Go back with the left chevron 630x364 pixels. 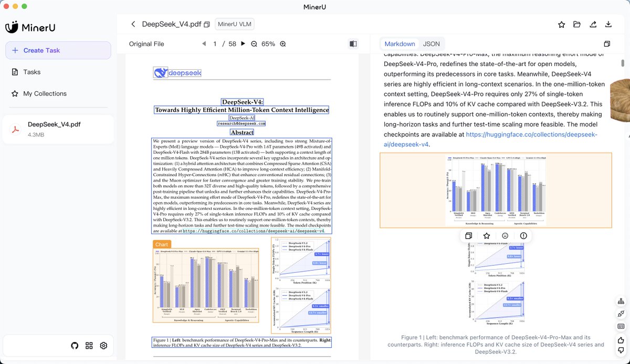133,24
